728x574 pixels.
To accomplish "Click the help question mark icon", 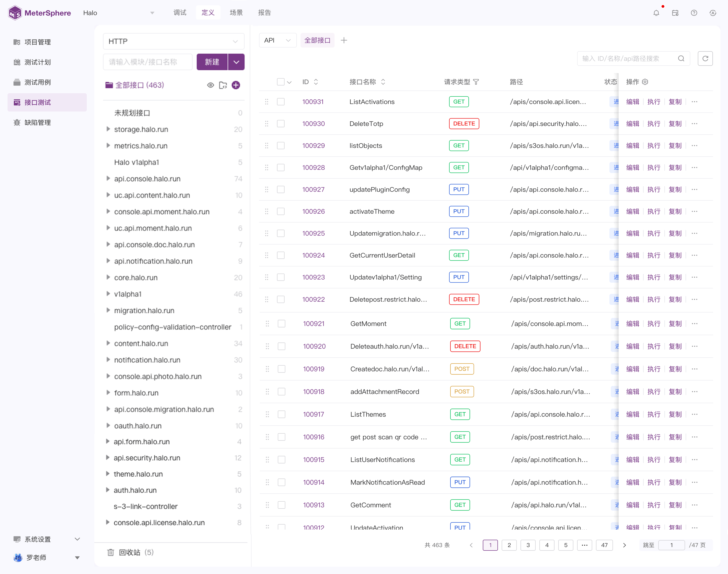I will click(694, 13).
